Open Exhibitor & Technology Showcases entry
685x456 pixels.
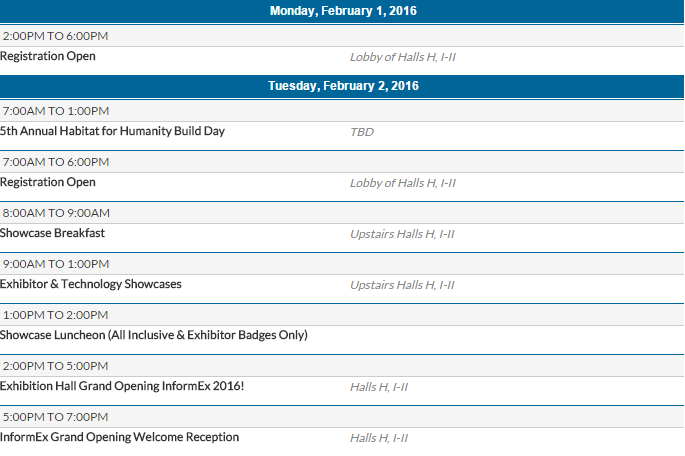pyautogui.click(x=91, y=284)
